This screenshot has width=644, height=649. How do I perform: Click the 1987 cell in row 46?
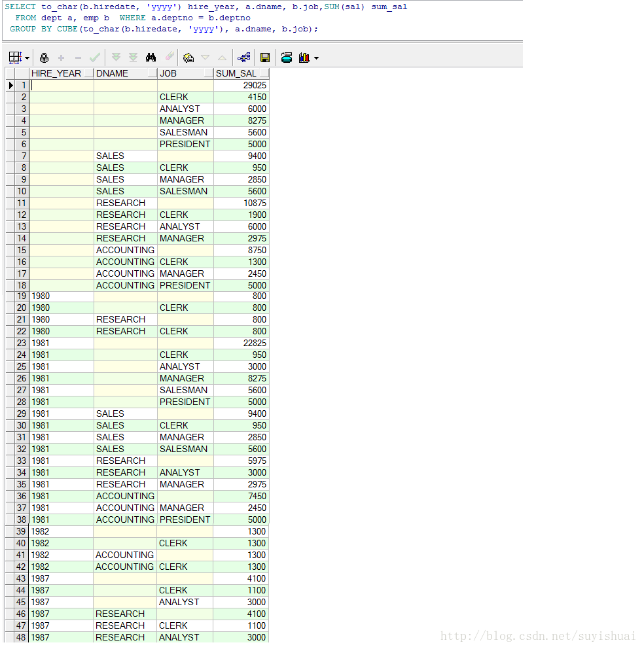pyautogui.click(x=62, y=614)
